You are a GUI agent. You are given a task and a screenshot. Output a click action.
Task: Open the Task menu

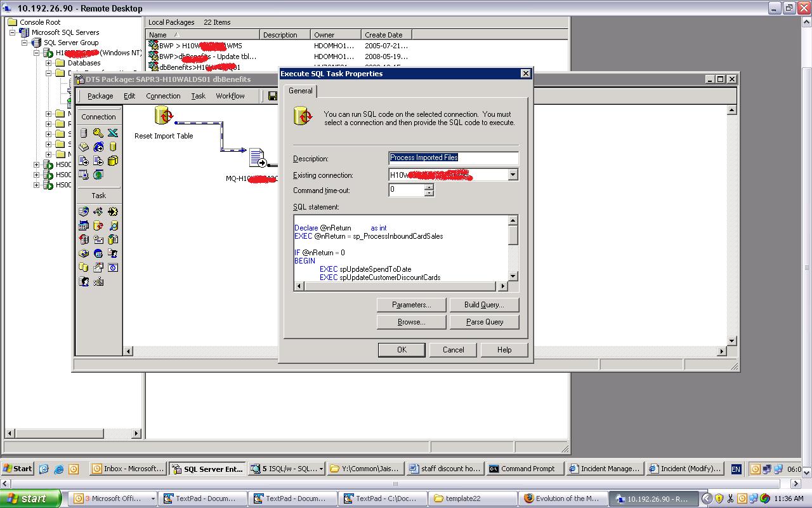click(199, 96)
